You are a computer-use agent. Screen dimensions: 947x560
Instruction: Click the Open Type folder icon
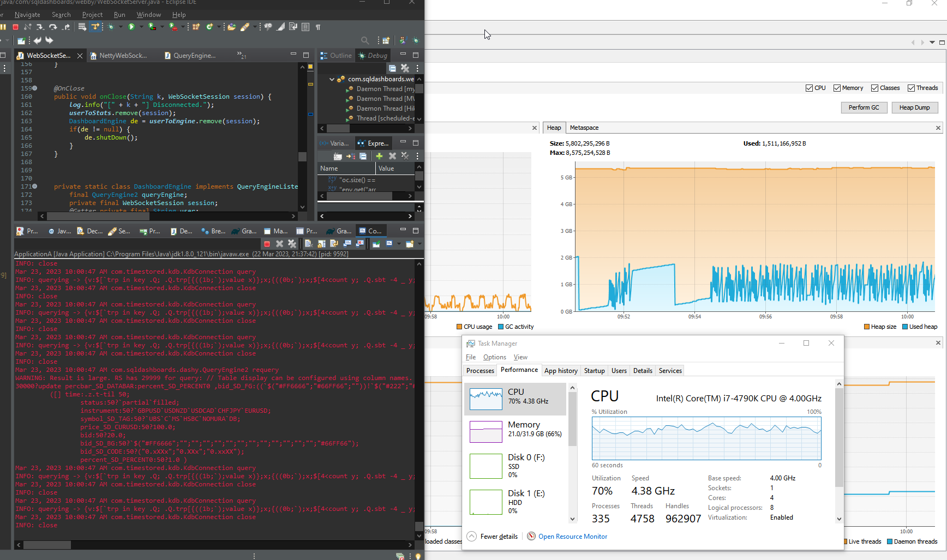(232, 27)
